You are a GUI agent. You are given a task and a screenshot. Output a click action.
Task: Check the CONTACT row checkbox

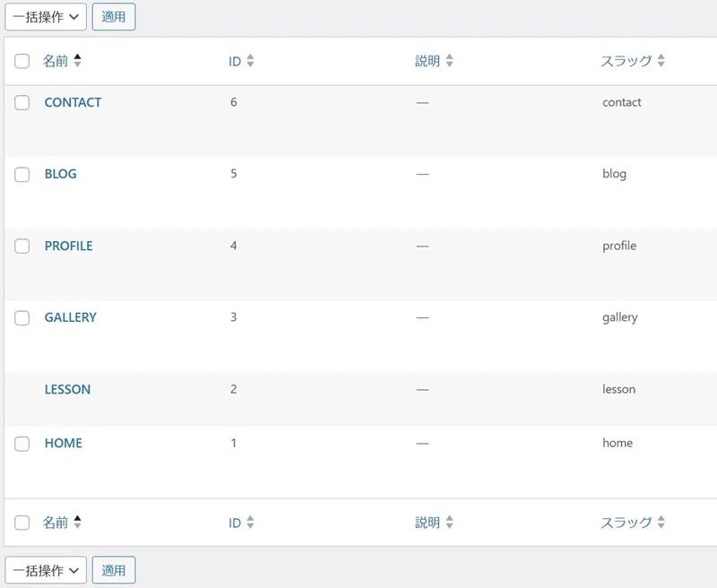pyautogui.click(x=22, y=103)
